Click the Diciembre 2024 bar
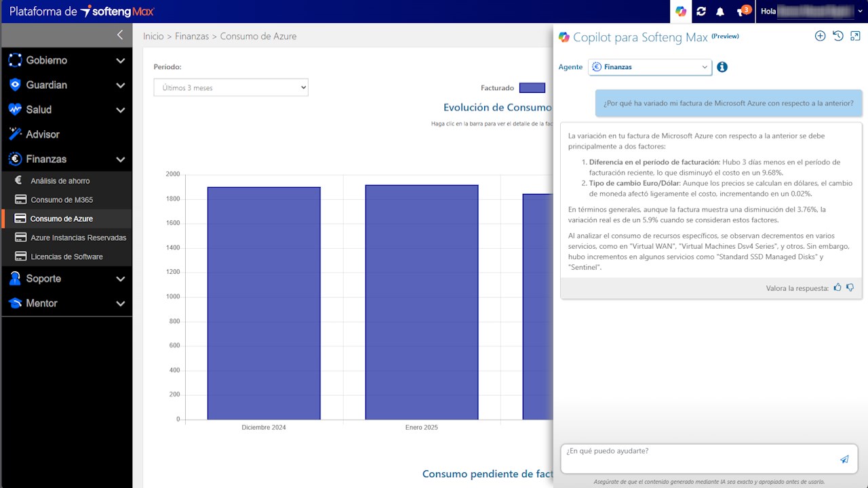 click(x=264, y=303)
